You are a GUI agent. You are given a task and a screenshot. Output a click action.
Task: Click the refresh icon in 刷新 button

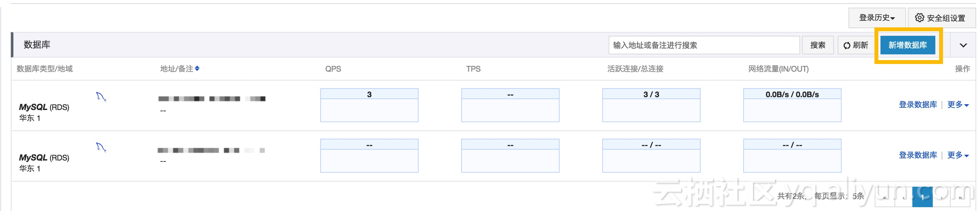pyautogui.click(x=847, y=45)
